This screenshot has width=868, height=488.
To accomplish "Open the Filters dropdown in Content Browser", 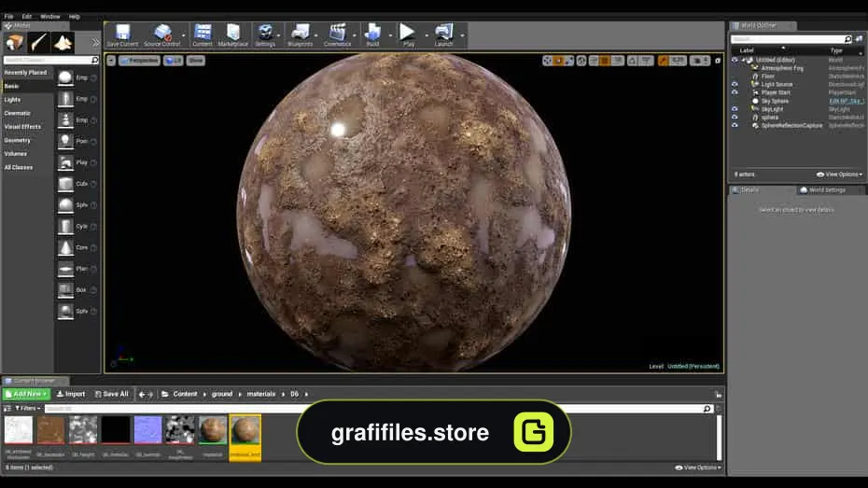I will [x=28, y=409].
